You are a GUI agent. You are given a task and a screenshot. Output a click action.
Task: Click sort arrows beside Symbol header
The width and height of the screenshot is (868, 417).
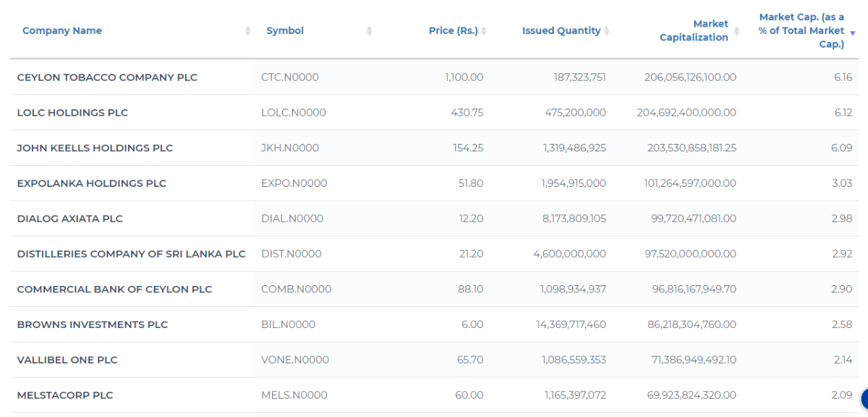[x=369, y=30]
